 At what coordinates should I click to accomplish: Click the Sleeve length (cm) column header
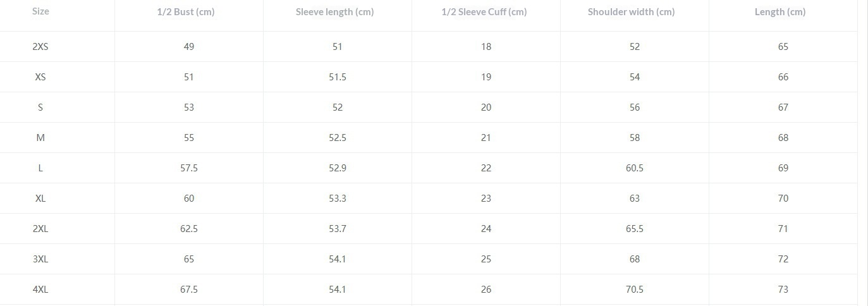tap(334, 12)
